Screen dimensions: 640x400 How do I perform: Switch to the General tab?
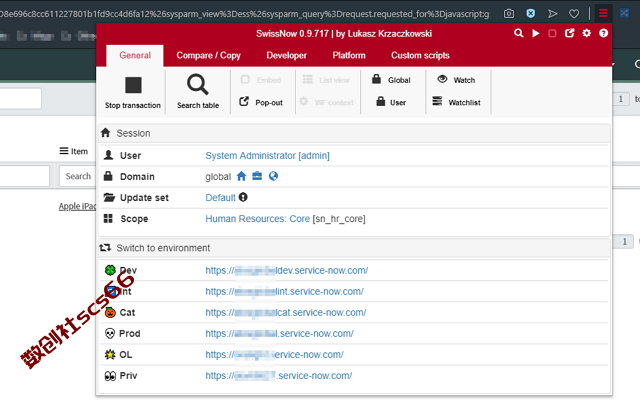pyautogui.click(x=135, y=56)
